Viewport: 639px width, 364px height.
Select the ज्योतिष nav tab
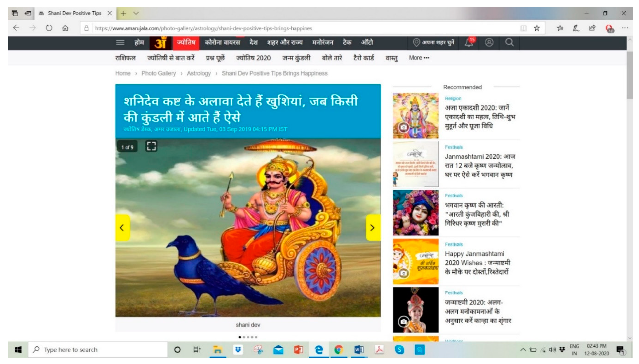pos(186,43)
